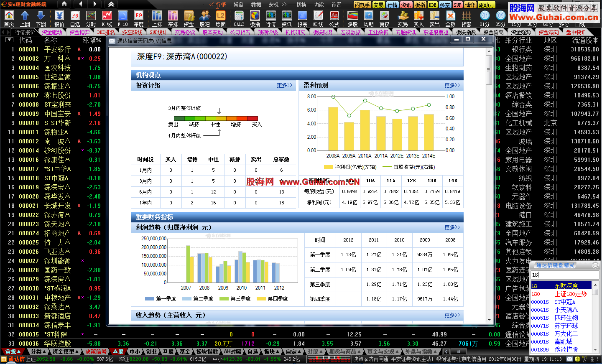This screenshot has width=602, height=364.
Task: Open the 分类 dropdown tab at bottom
Action: pyautogui.click(x=38, y=351)
